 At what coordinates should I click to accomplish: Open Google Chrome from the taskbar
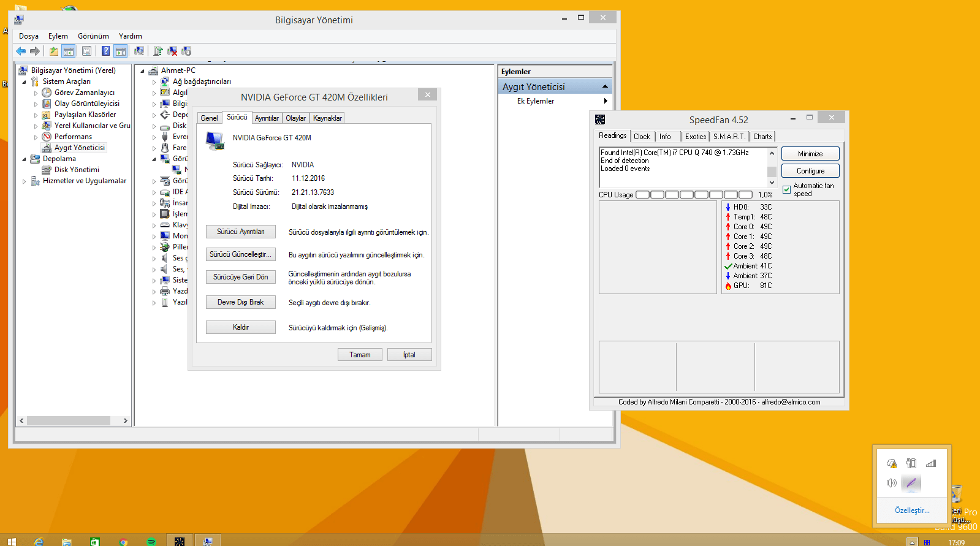(x=123, y=542)
